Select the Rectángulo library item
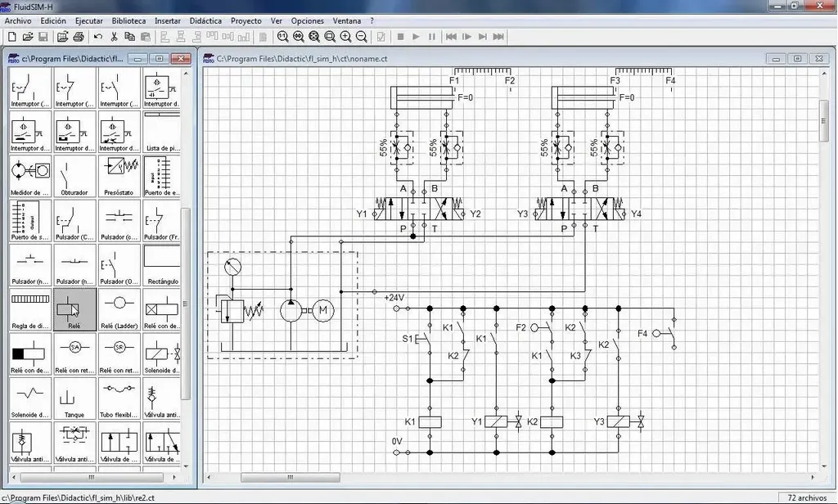The width and height of the screenshot is (838, 504). [x=163, y=265]
